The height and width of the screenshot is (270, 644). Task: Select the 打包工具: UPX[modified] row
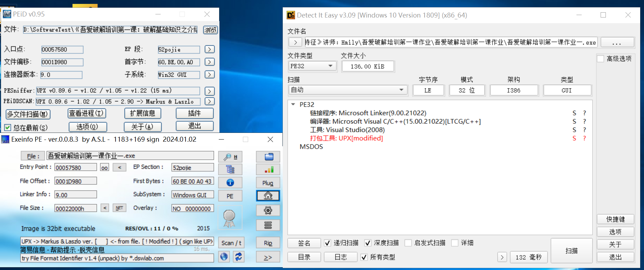click(x=346, y=138)
